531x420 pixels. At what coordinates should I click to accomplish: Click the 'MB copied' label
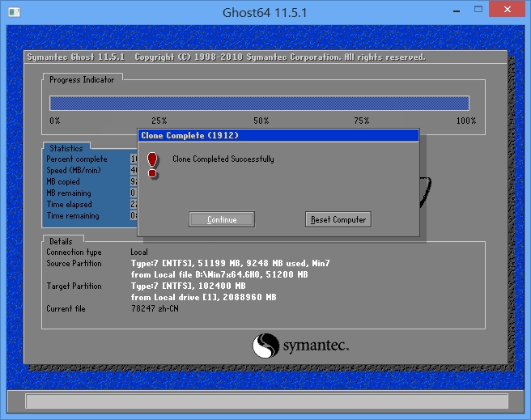pos(63,182)
